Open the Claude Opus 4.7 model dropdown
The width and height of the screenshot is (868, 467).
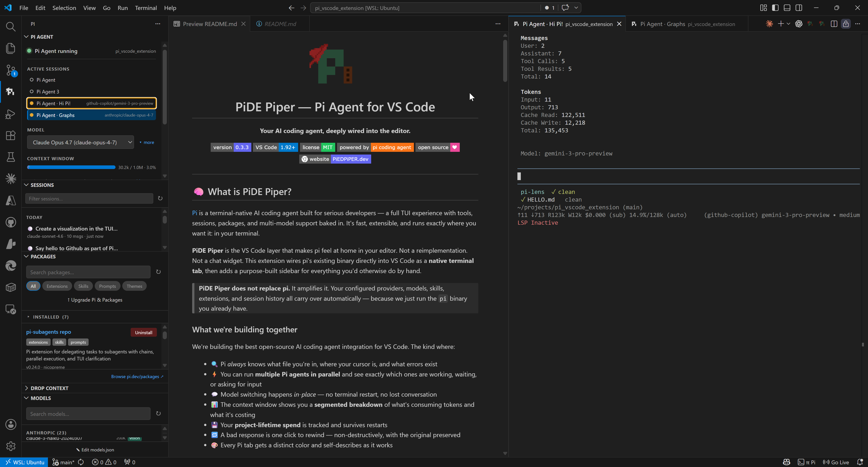(80, 142)
